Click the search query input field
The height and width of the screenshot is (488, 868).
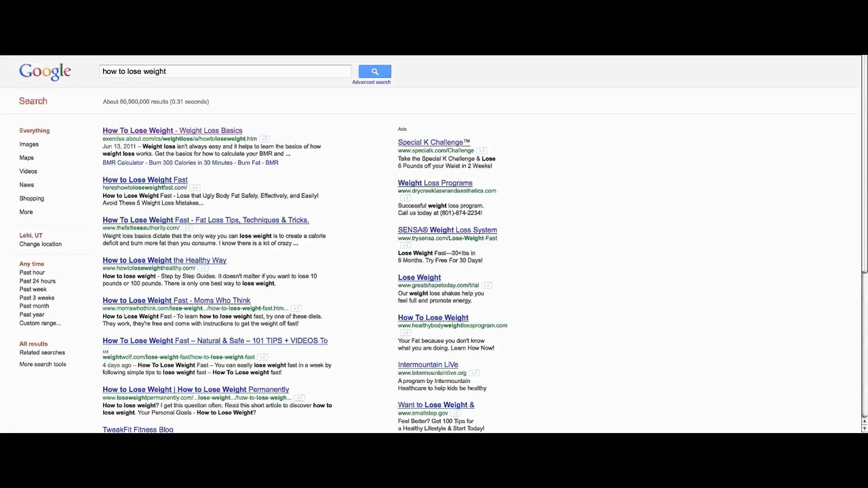[225, 71]
